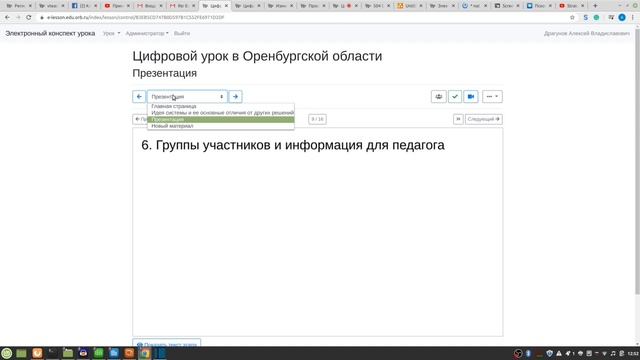
Task: Click the Chrome taskbar window button
Action: point(144,353)
